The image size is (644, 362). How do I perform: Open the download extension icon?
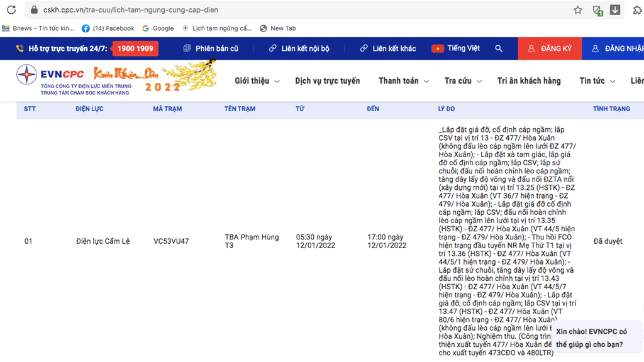[x=615, y=10]
